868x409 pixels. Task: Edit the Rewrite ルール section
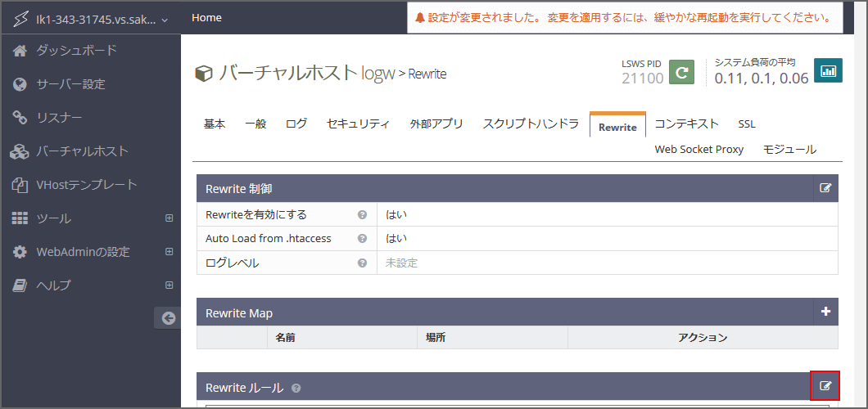pyautogui.click(x=825, y=386)
